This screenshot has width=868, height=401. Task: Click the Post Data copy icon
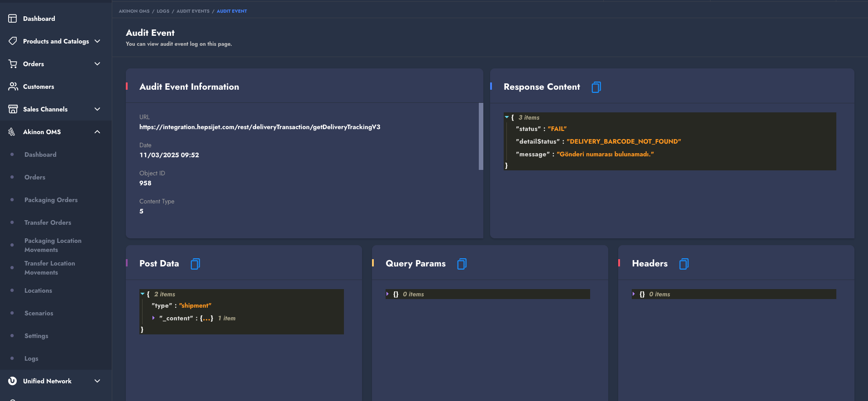coord(195,264)
